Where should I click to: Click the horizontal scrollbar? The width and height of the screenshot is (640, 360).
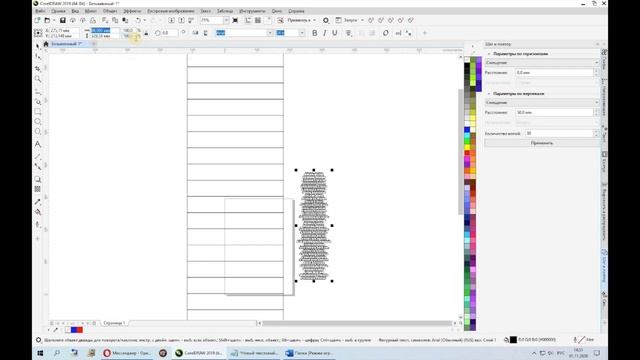click(356, 323)
